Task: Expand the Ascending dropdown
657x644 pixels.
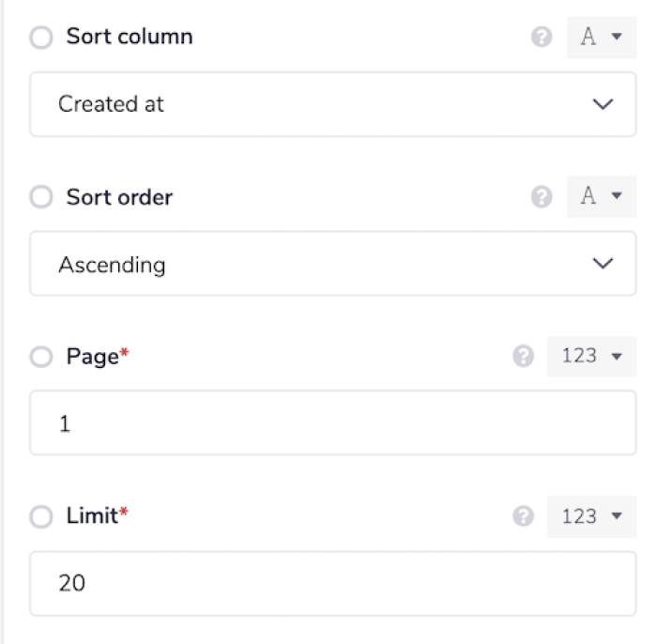Action: click(333, 264)
